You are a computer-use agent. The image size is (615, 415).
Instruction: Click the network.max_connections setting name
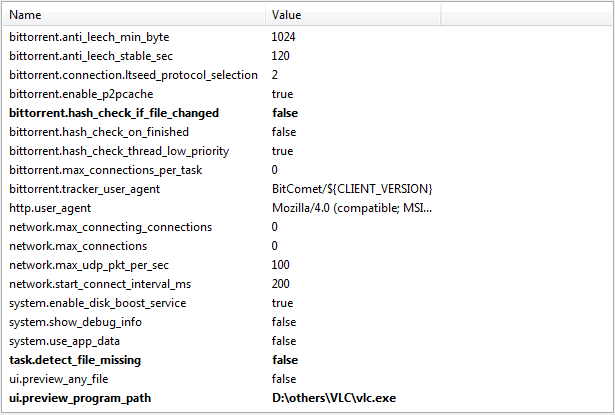point(77,246)
